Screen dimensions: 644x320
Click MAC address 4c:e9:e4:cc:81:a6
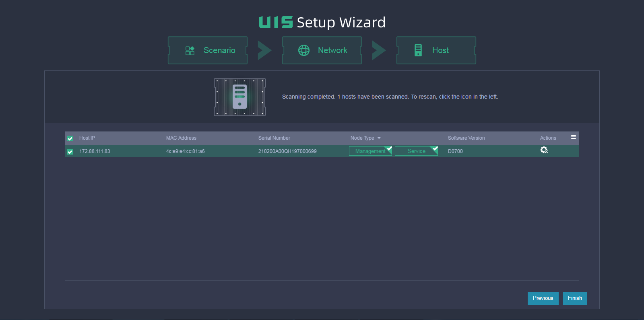[x=186, y=151]
